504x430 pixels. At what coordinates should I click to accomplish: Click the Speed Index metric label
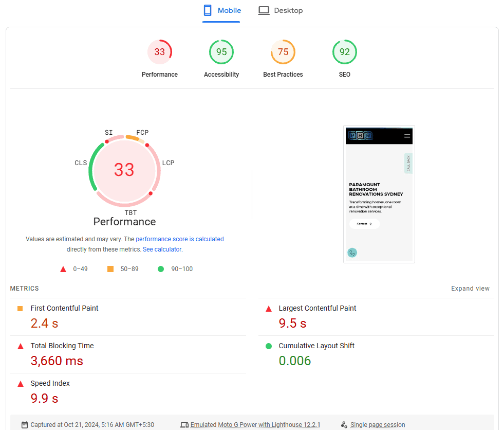(x=50, y=383)
